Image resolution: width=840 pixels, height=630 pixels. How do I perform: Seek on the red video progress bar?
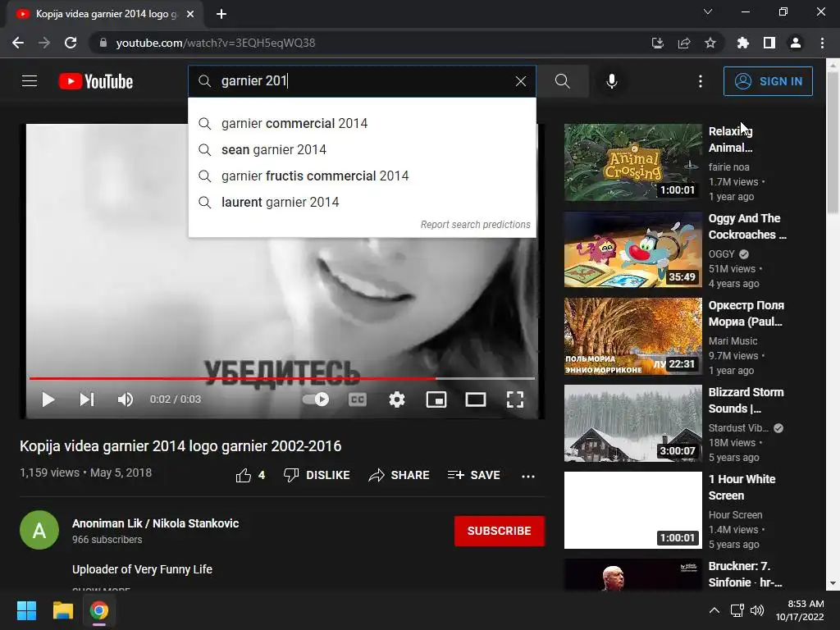[282, 378]
